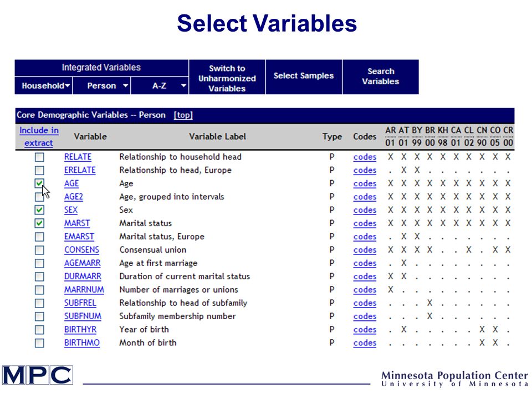
Task: Open the ERELATE variable link
Action: pos(80,170)
